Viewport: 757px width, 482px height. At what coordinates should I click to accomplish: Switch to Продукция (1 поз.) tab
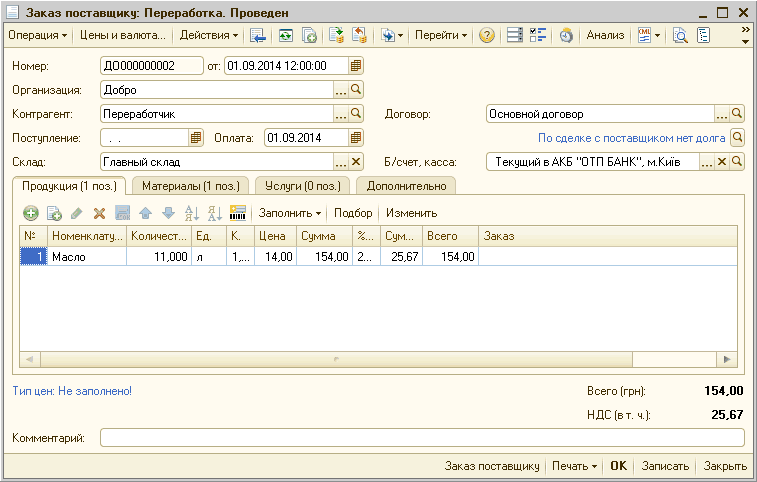pos(70,186)
